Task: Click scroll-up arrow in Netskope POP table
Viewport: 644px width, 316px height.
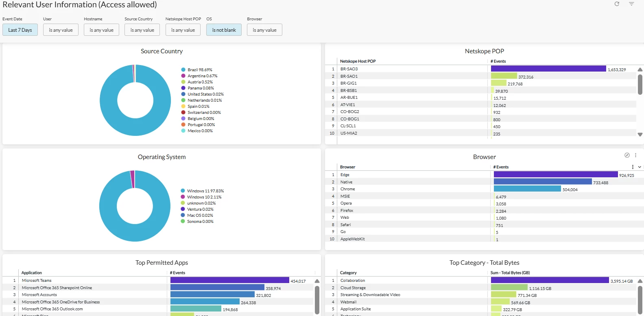Action: (640, 69)
